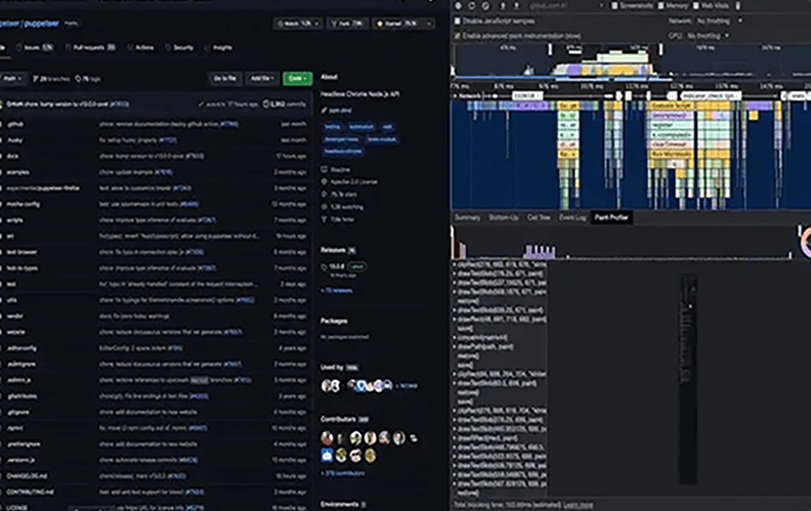
Task: Check Disable JavaScript samples
Action: (x=459, y=20)
